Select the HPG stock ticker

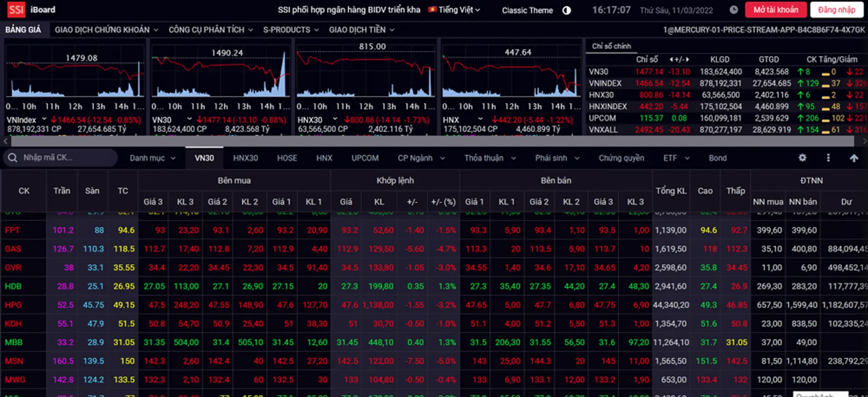click(13, 305)
